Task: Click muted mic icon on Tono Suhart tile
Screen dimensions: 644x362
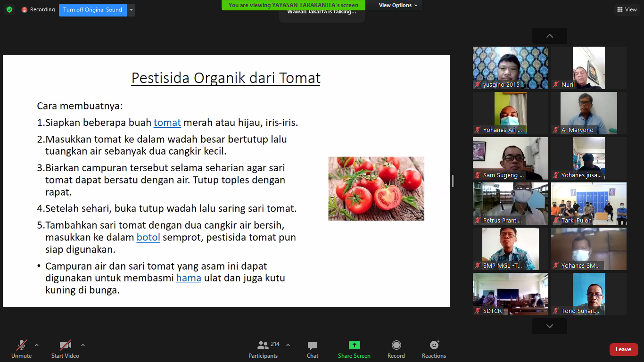Action: click(x=556, y=311)
